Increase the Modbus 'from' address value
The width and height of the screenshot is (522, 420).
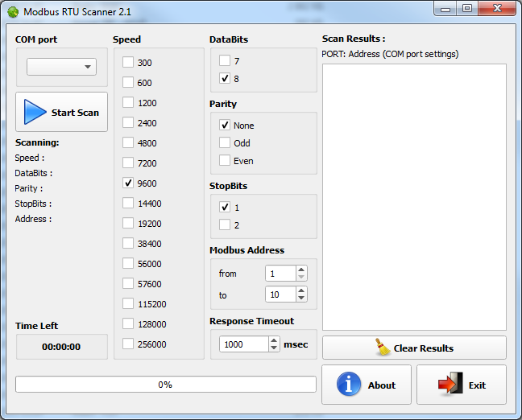301,270
